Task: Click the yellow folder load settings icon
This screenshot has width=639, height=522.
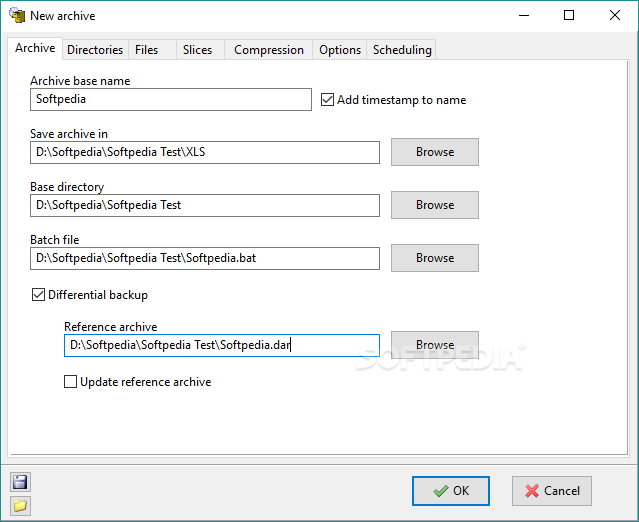Action: point(20,506)
